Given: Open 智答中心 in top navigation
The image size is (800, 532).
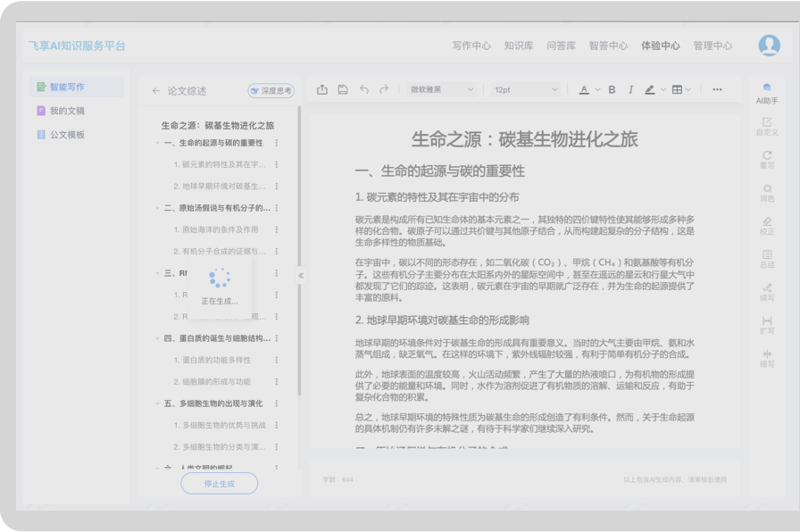Looking at the screenshot, I should point(608,46).
